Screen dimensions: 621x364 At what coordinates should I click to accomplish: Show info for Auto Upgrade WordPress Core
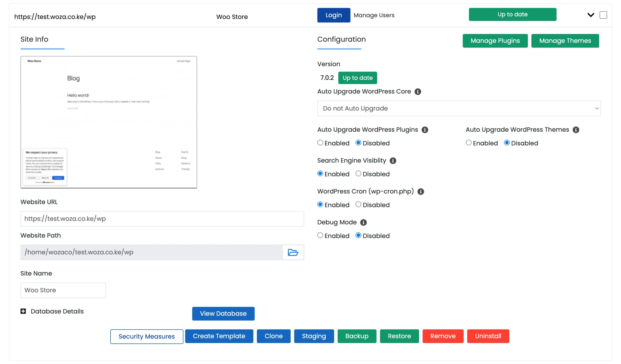point(418,92)
